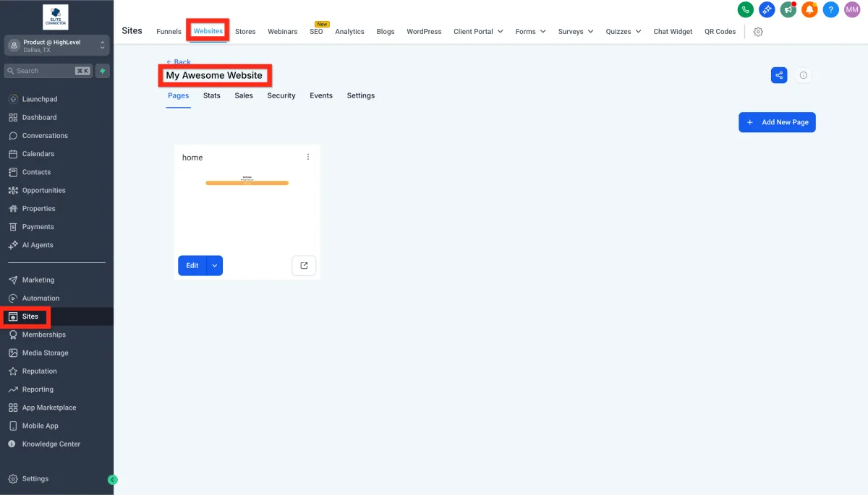Select the Pages sub-tab
The image size is (868, 495).
[178, 95]
